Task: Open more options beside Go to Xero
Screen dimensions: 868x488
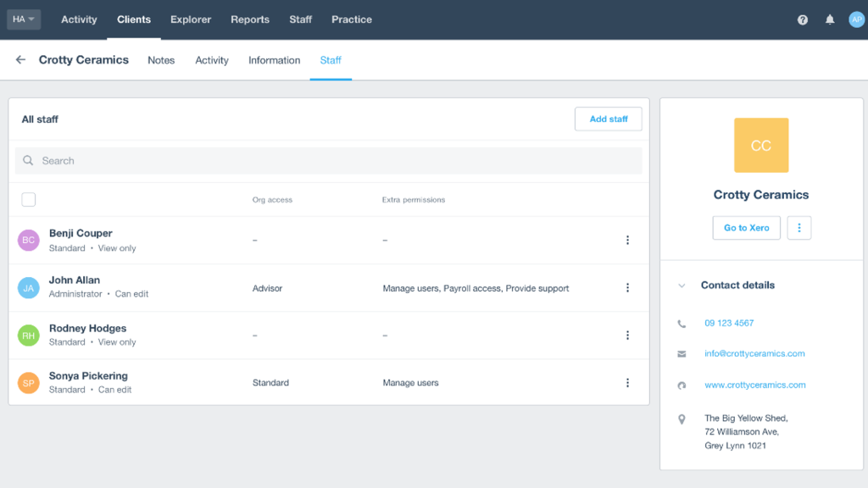Action: [x=798, y=228]
